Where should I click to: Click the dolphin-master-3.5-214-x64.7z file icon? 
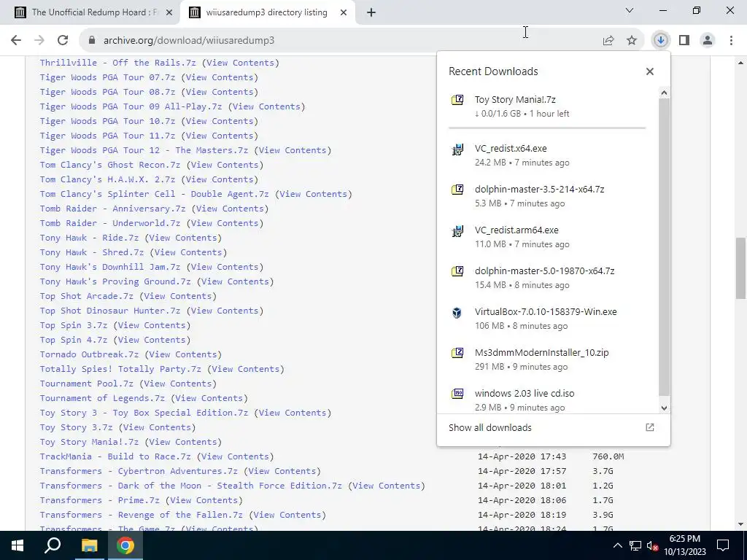click(x=457, y=190)
